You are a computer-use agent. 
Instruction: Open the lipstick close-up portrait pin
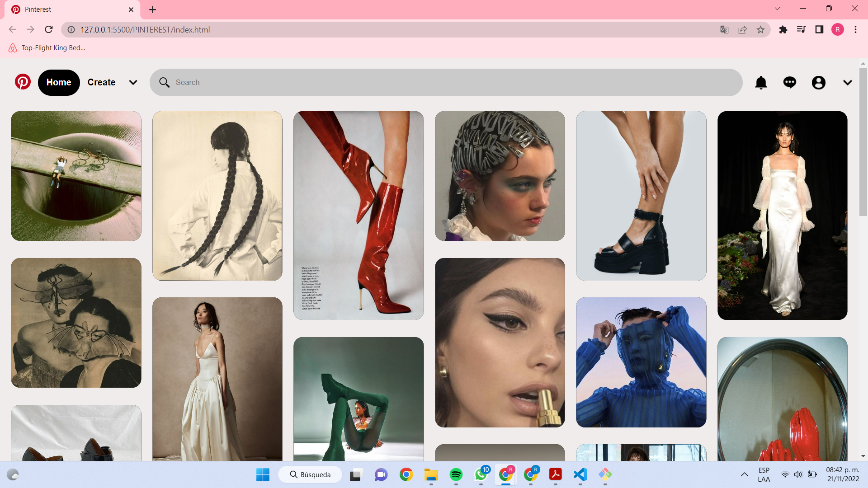(x=500, y=343)
